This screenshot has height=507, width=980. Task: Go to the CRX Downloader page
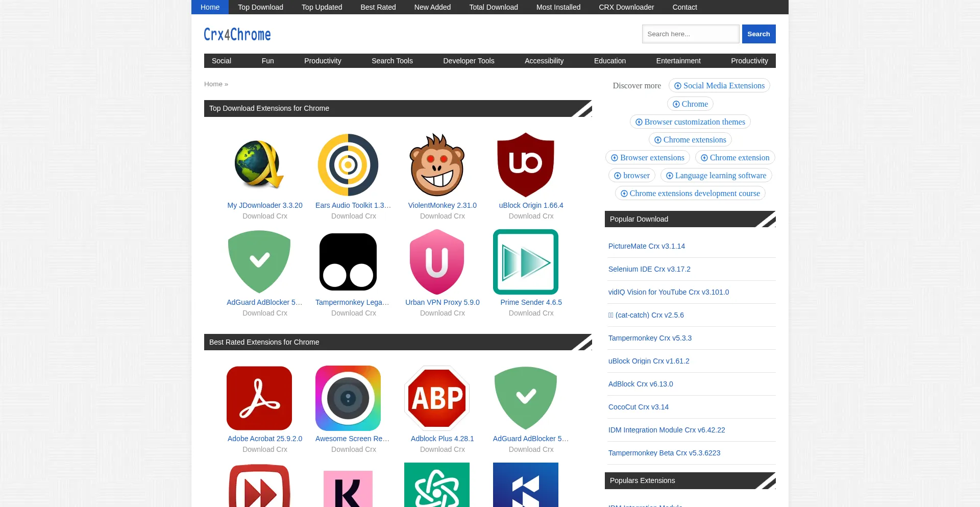click(x=626, y=7)
